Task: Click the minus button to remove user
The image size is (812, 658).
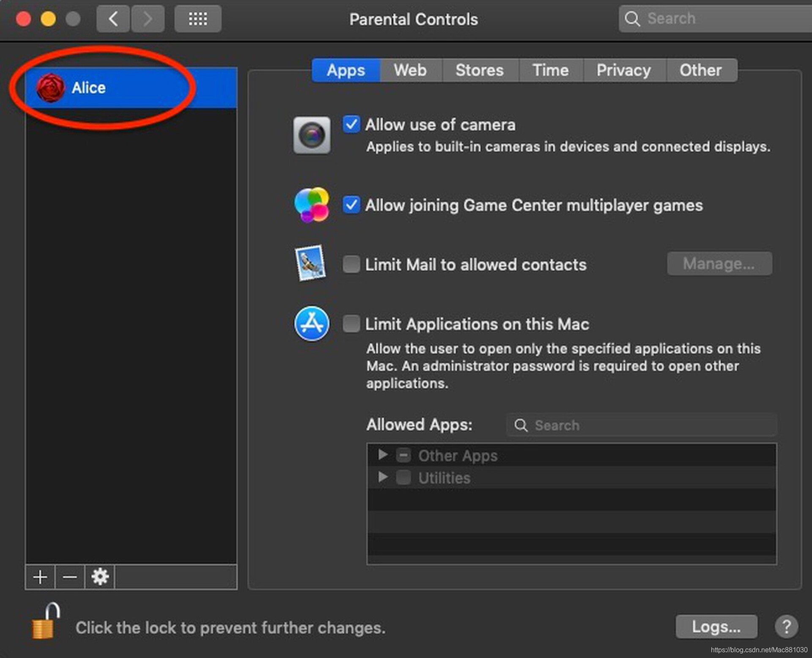Action: (x=70, y=577)
